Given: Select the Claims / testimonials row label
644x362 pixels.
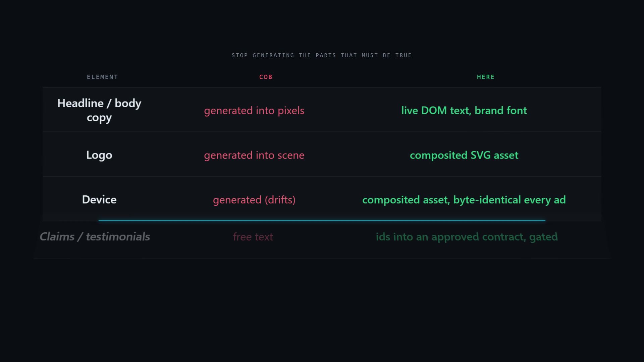Looking at the screenshot, I should [x=95, y=237].
